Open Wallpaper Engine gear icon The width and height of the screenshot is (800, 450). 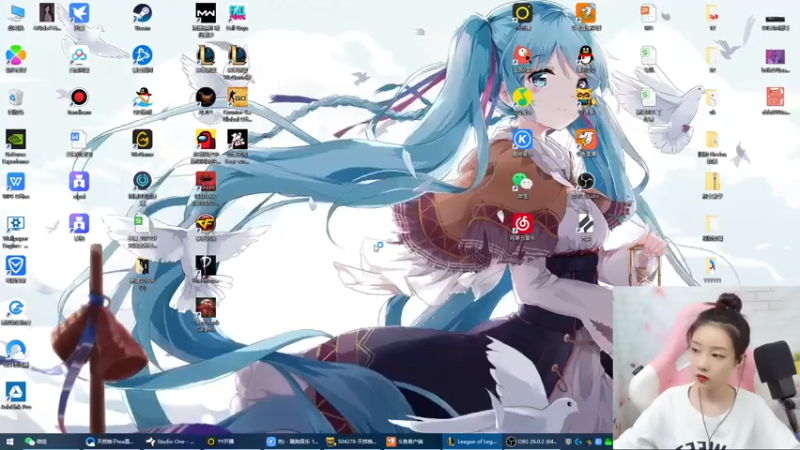pyautogui.click(x=16, y=223)
